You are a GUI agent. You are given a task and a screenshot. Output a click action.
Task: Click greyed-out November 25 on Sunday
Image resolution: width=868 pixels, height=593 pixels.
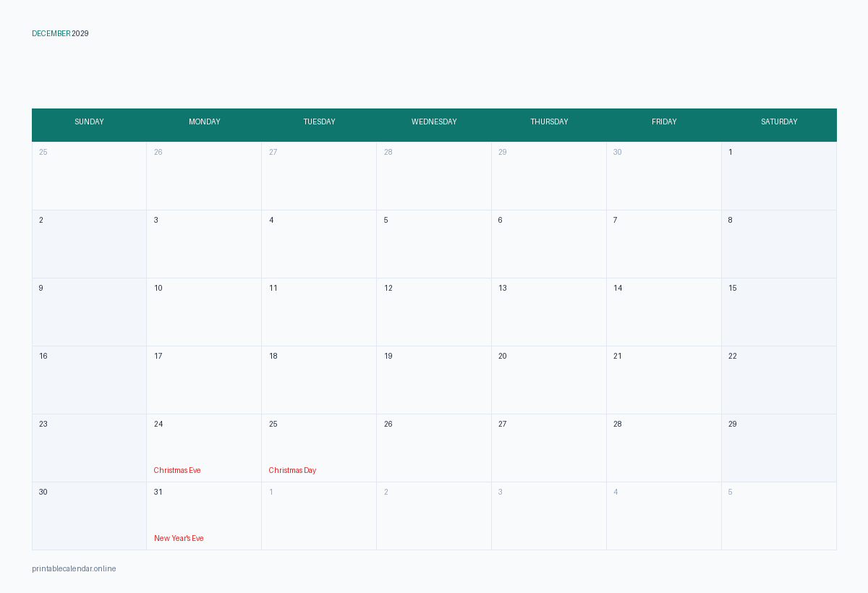(89, 176)
